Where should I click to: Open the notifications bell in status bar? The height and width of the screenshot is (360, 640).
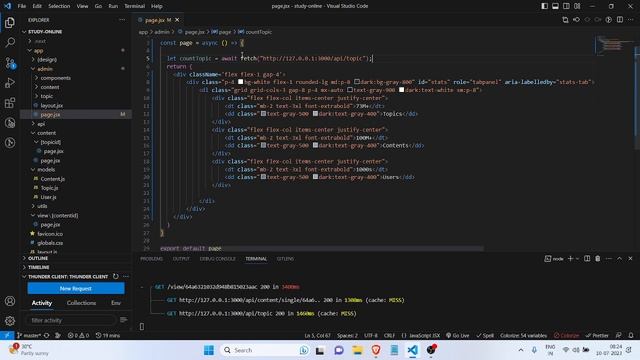[x=631, y=335]
